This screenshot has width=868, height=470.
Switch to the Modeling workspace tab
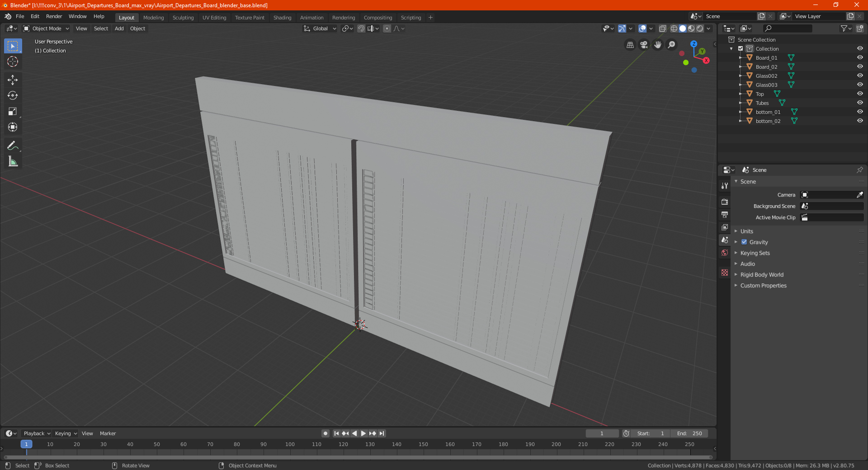[153, 18]
